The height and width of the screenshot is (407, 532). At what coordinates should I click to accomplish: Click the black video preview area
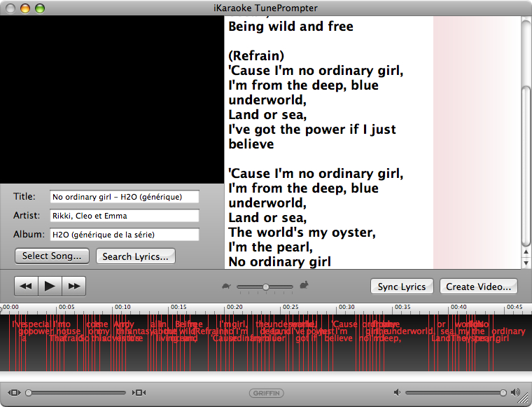pyautogui.click(x=112, y=99)
